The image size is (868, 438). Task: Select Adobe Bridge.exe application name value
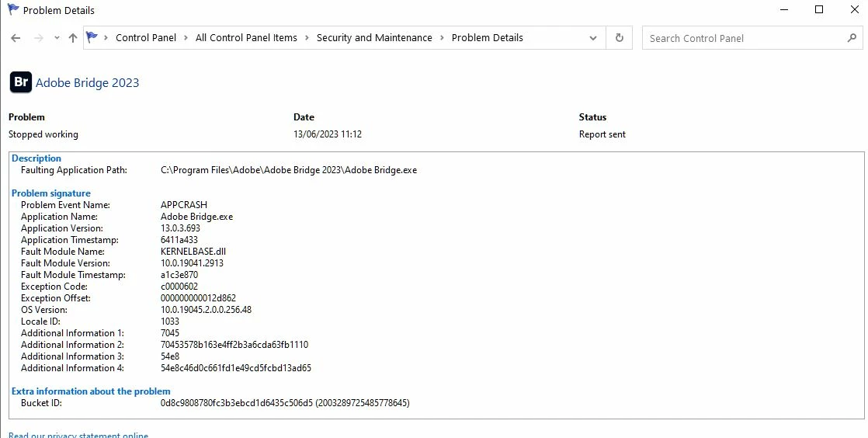[196, 217]
